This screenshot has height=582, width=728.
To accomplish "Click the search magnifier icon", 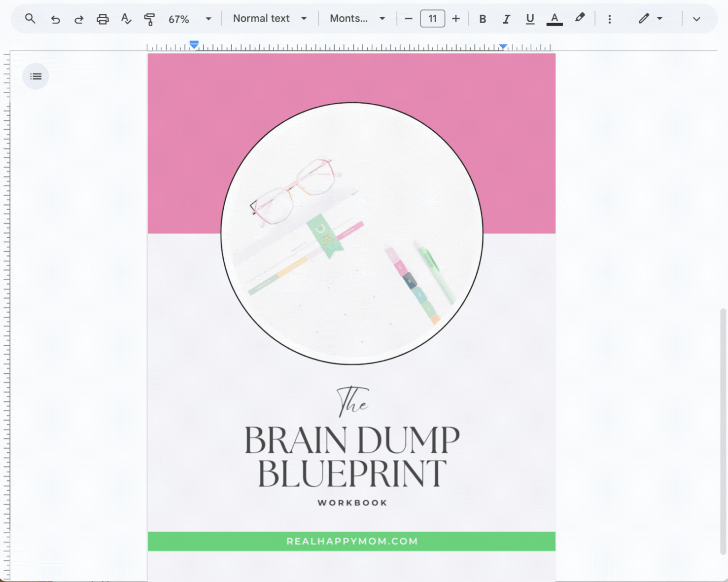I will pyautogui.click(x=30, y=19).
